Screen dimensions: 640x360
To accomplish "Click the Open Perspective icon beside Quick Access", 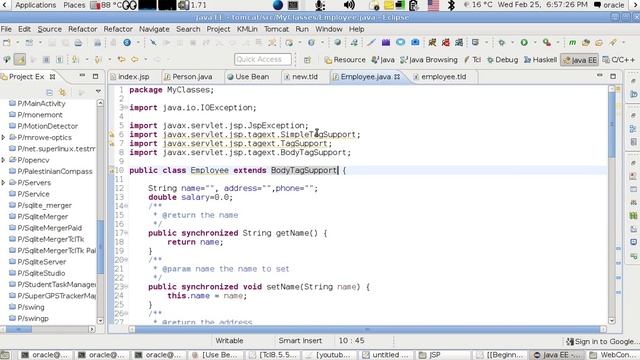I will point(307,60).
